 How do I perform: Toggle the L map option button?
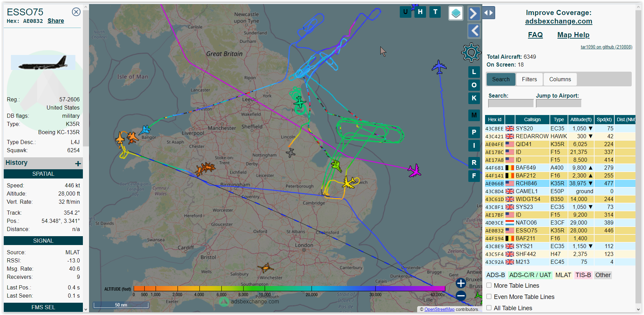474,72
